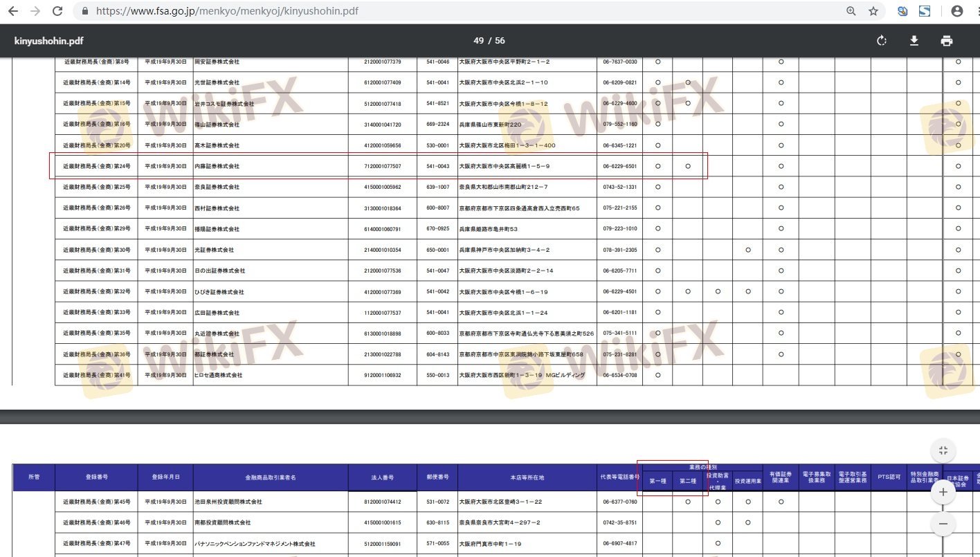Click the 内藤証券株式会社 company name cell
Screen dimensions: 980x557
(x=217, y=166)
